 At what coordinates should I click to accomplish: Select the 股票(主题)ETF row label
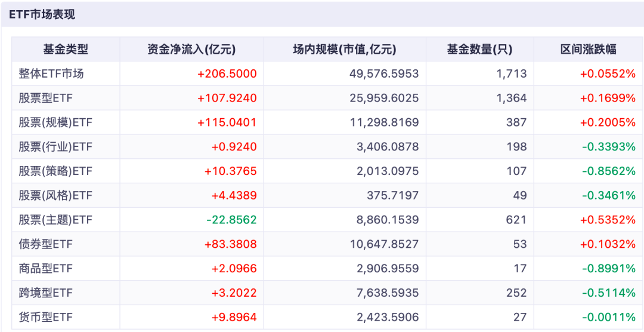tap(55, 220)
